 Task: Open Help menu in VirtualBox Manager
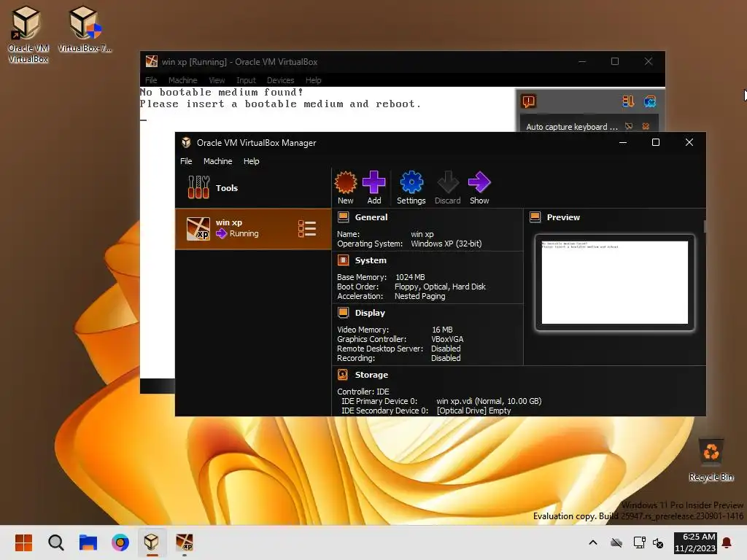pos(251,161)
